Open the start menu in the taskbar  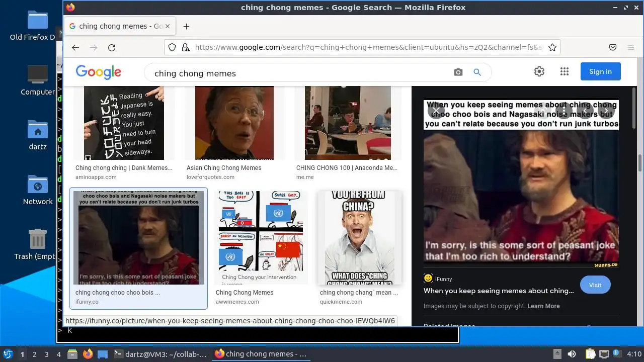click(x=8, y=354)
